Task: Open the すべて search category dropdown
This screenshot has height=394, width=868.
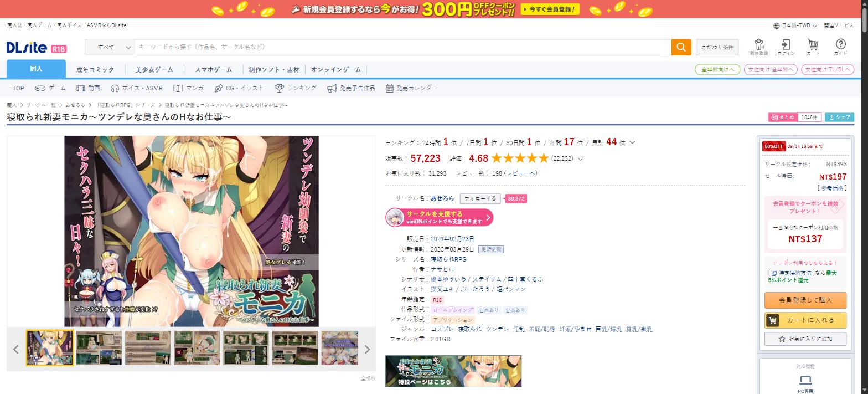Action: (x=110, y=47)
